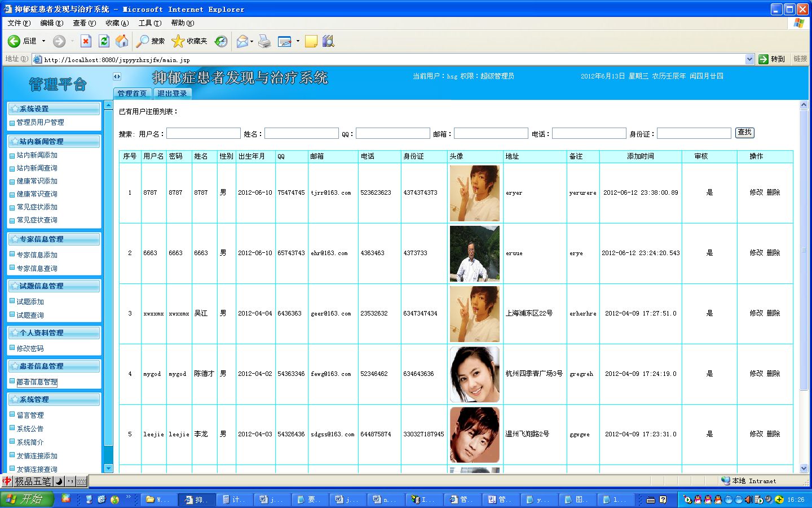Viewport: 812px width, 508px height.
Task: Click the Forward arrow icon
Action: pyautogui.click(x=59, y=41)
